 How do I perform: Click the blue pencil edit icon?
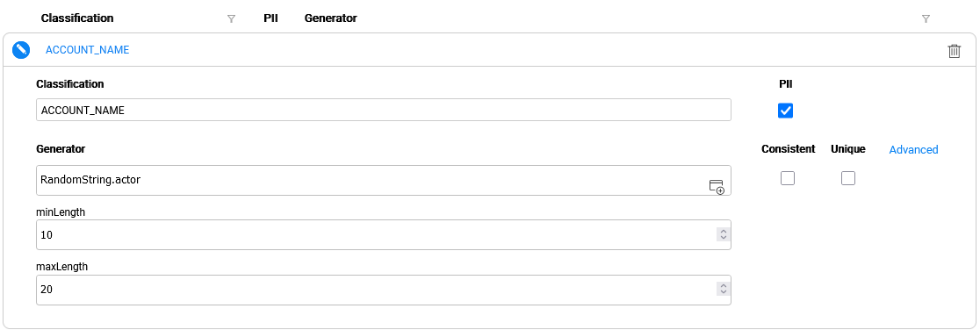21,50
